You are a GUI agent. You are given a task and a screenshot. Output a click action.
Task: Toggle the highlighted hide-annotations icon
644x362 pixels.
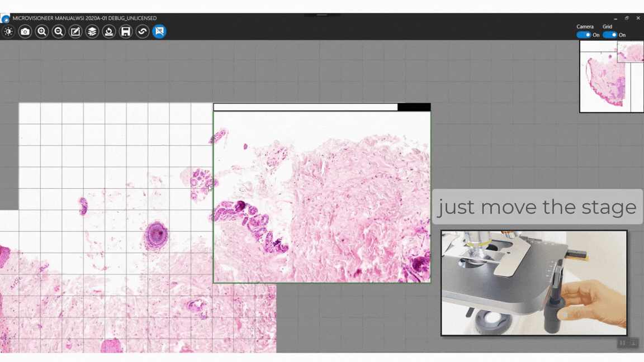click(x=159, y=32)
